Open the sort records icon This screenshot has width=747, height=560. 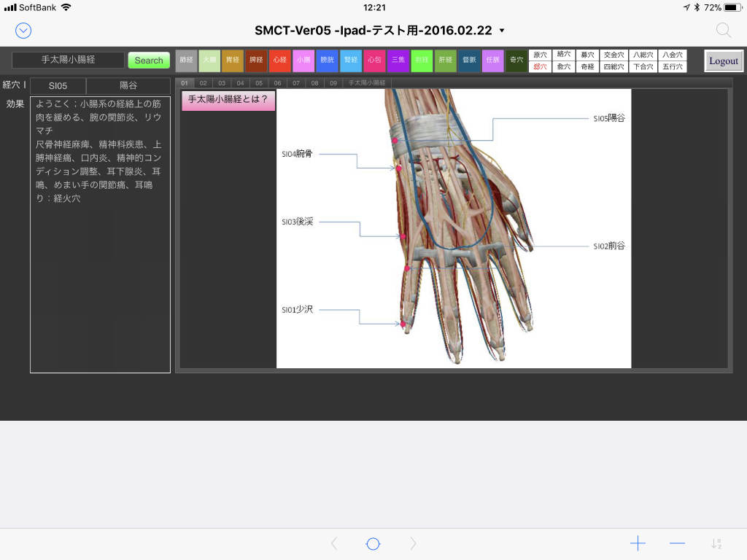click(x=716, y=543)
